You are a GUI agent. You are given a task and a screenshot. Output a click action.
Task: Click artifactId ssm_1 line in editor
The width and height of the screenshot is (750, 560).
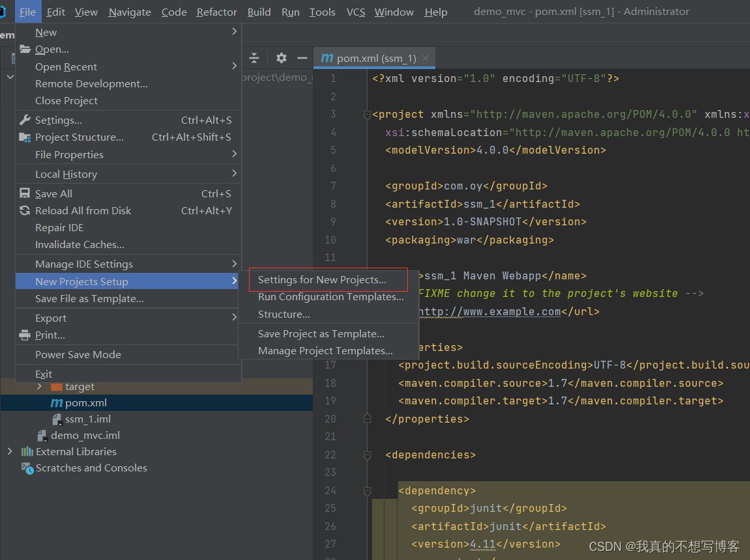(482, 204)
